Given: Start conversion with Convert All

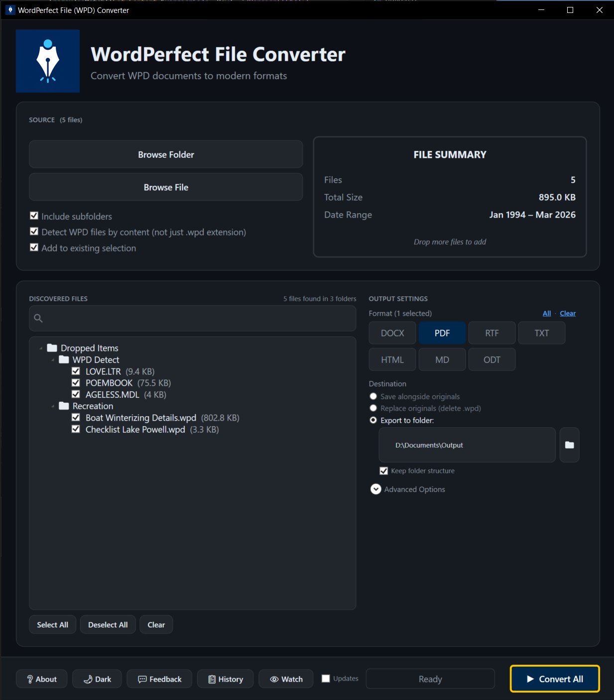Looking at the screenshot, I should click(555, 679).
